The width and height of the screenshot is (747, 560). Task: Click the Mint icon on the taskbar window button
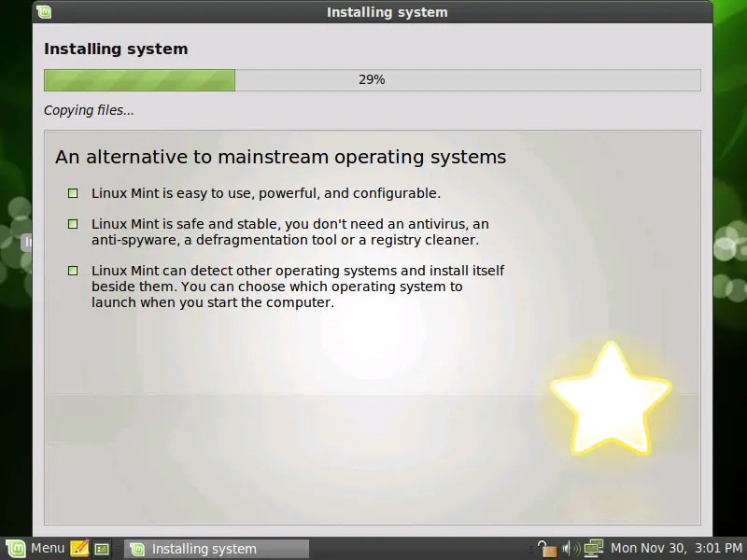(137, 549)
